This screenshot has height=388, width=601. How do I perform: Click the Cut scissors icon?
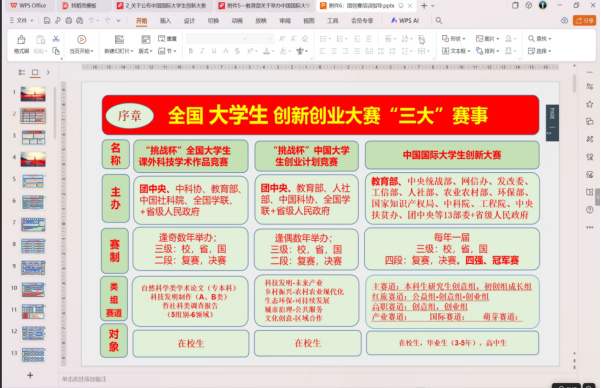tap(56, 39)
